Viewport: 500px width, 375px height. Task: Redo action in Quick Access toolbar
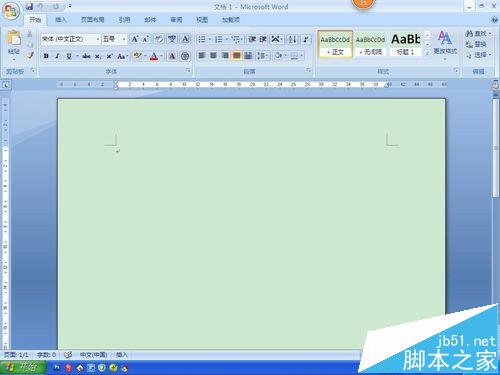pyautogui.click(x=56, y=6)
